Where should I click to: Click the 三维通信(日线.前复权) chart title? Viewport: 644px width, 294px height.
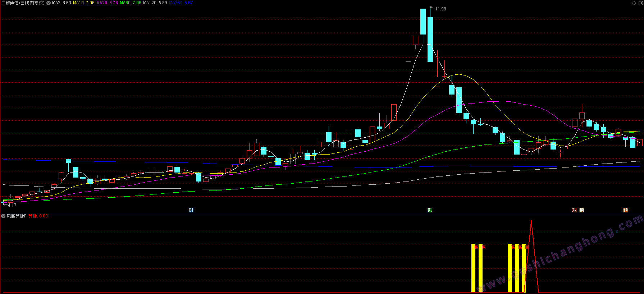tap(23, 3)
